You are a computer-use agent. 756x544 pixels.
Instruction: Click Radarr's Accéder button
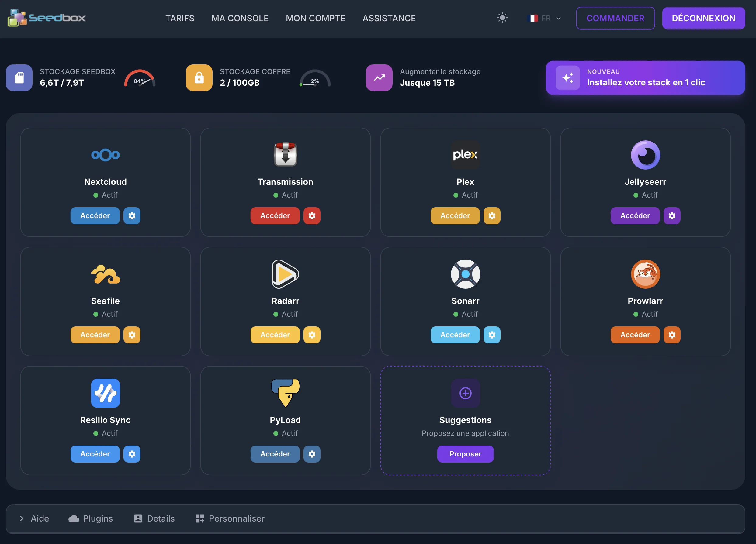click(275, 335)
